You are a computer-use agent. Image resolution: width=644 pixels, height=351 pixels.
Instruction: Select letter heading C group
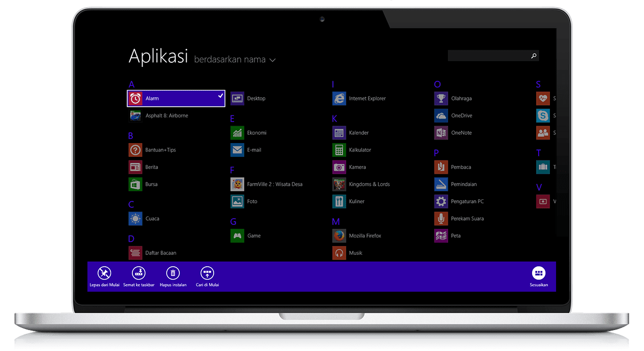click(131, 204)
